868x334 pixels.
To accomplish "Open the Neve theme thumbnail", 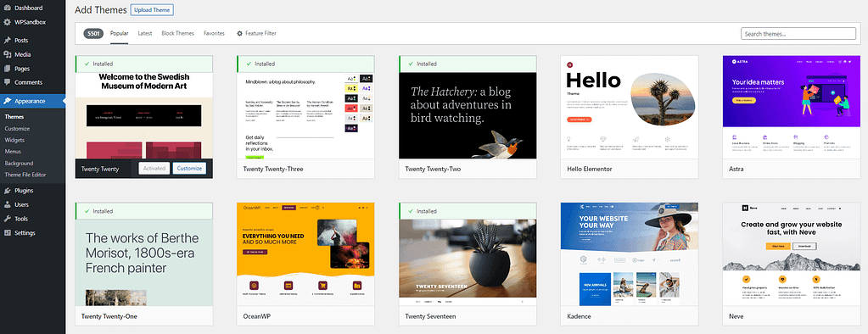I will click(792, 254).
